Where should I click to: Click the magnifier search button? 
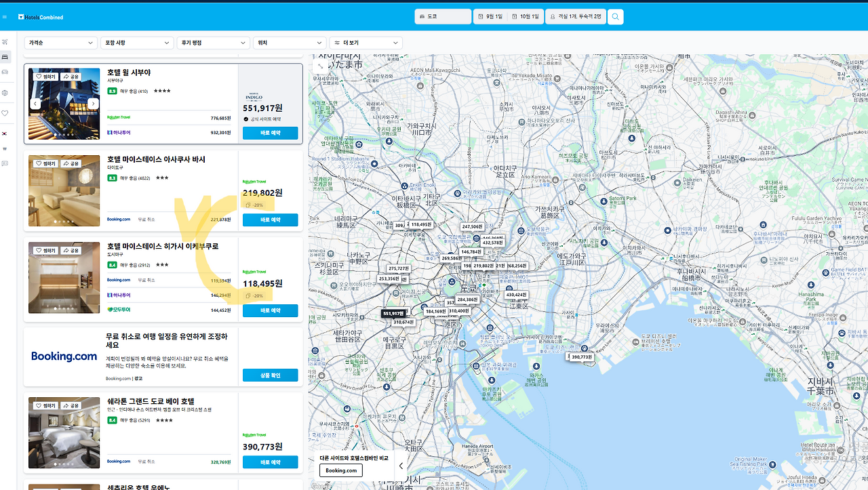pyautogui.click(x=615, y=16)
